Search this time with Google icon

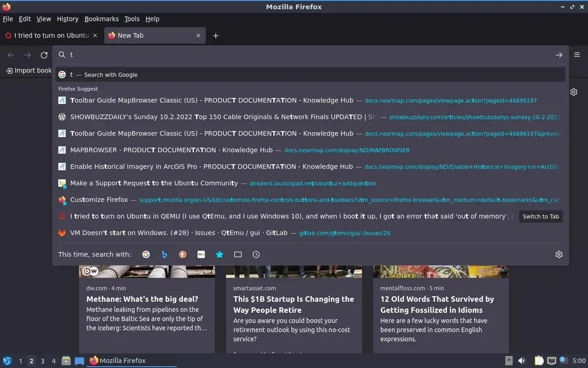pyautogui.click(x=146, y=254)
